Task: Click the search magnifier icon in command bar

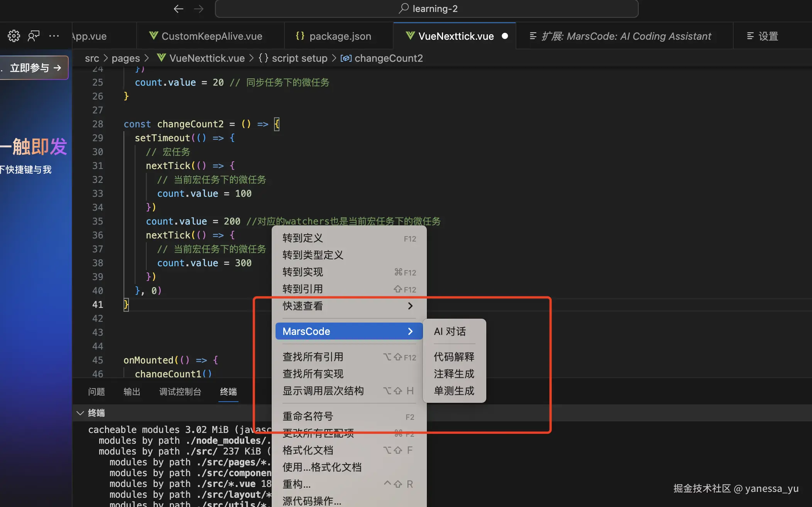Action: (404, 8)
